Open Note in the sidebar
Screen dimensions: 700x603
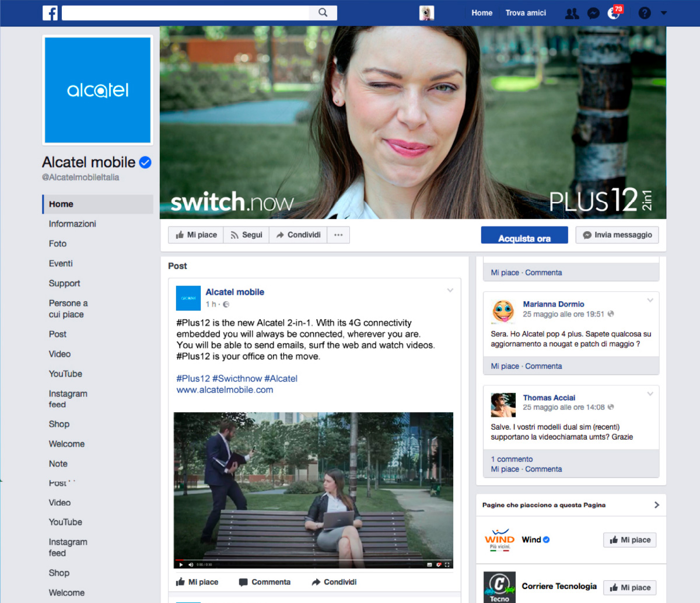[x=58, y=464]
